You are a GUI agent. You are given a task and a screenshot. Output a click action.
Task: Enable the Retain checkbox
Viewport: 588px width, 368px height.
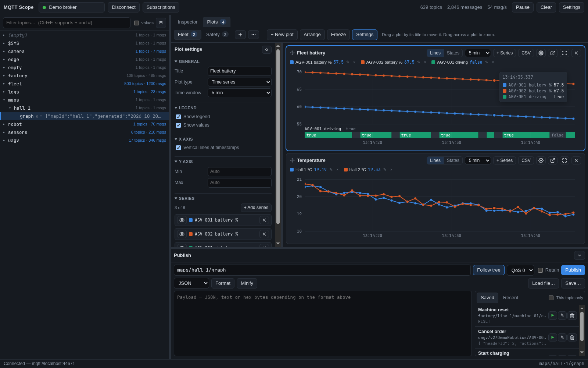(541, 270)
